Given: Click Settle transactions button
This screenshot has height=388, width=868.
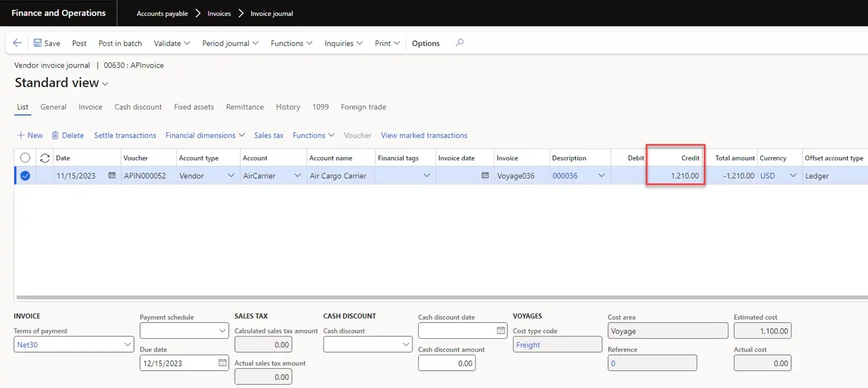Looking at the screenshot, I should pyautogui.click(x=125, y=135).
